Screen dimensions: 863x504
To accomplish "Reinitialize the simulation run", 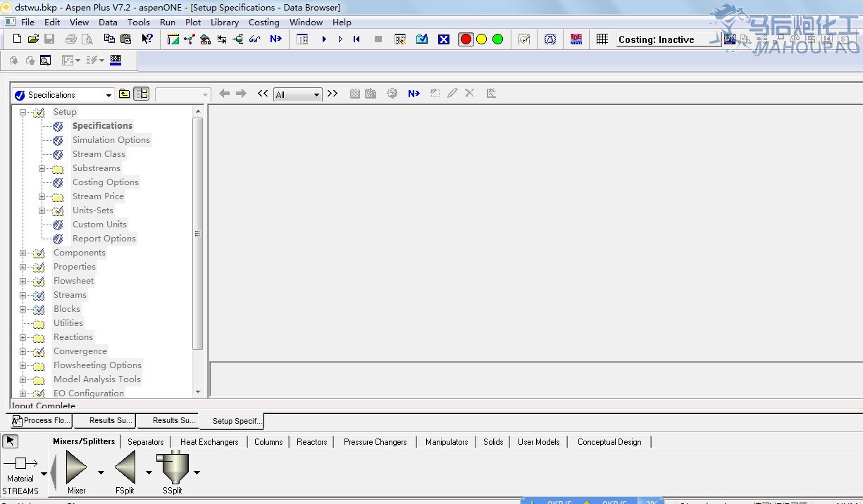I will (x=356, y=39).
